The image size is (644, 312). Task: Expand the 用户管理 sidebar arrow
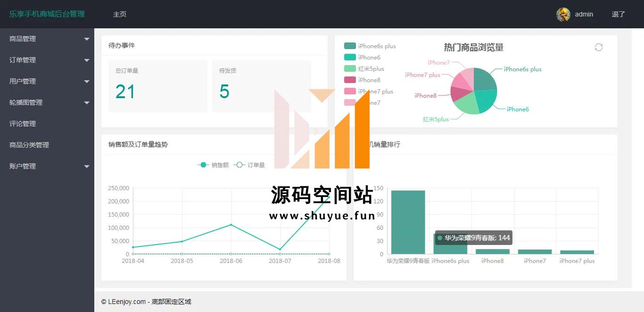click(x=87, y=82)
